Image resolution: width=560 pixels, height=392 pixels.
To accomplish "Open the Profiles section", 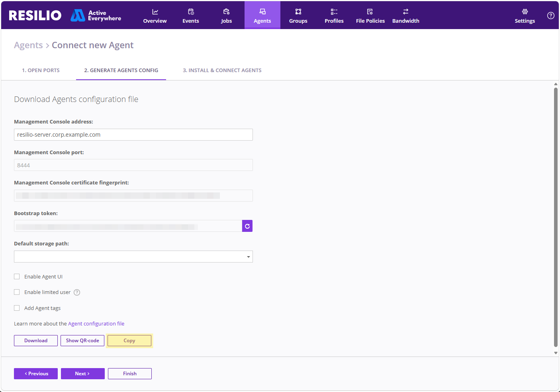I will point(334,16).
